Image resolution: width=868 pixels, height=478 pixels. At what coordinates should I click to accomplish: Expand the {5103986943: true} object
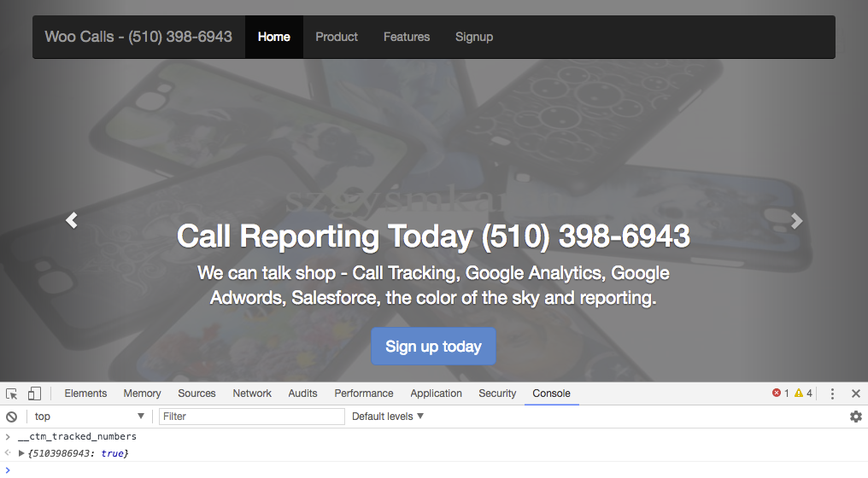(x=21, y=453)
